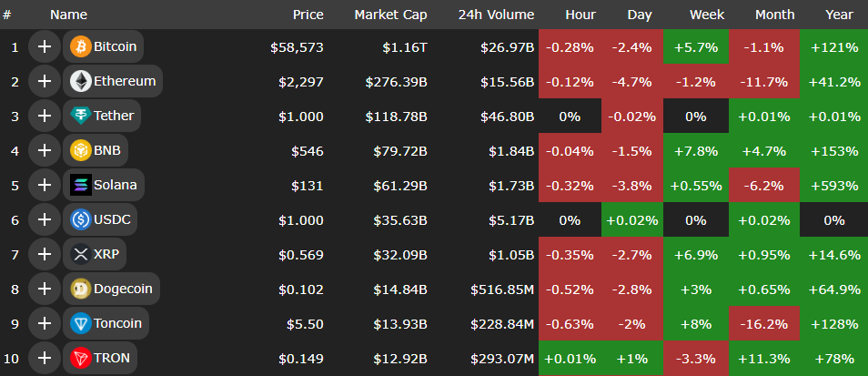Screen dimensions: 868x376
Task: Click the Tether logo icon
Action: tap(80, 116)
